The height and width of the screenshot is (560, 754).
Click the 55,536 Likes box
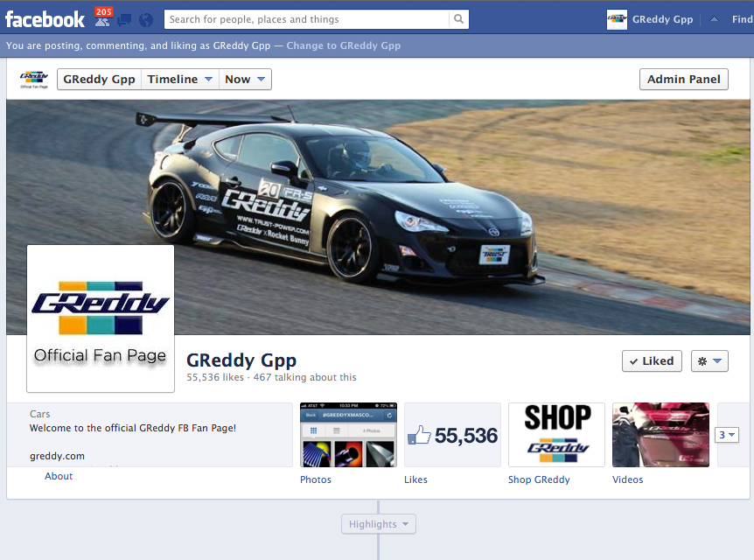[x=452, y=435]
